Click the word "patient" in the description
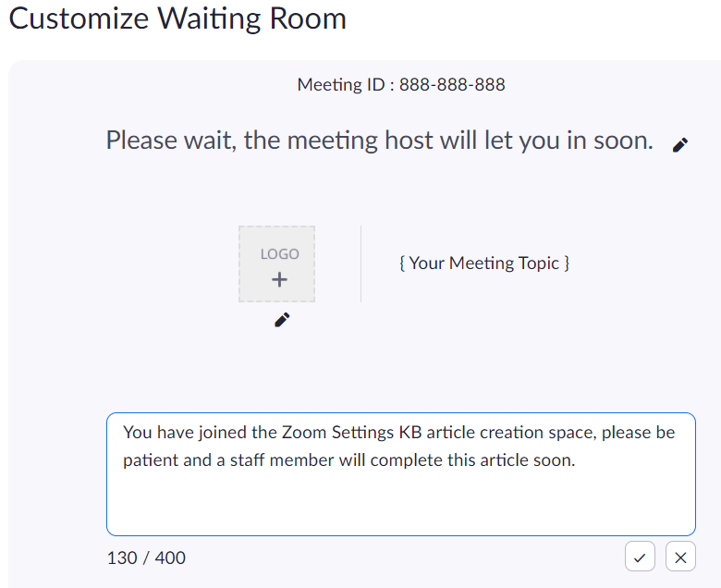Viewport: 721px width, 588px height. [151, 460]
